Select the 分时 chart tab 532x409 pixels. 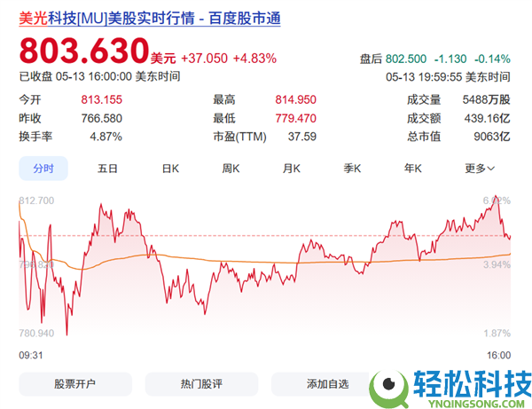click(43, 169)
